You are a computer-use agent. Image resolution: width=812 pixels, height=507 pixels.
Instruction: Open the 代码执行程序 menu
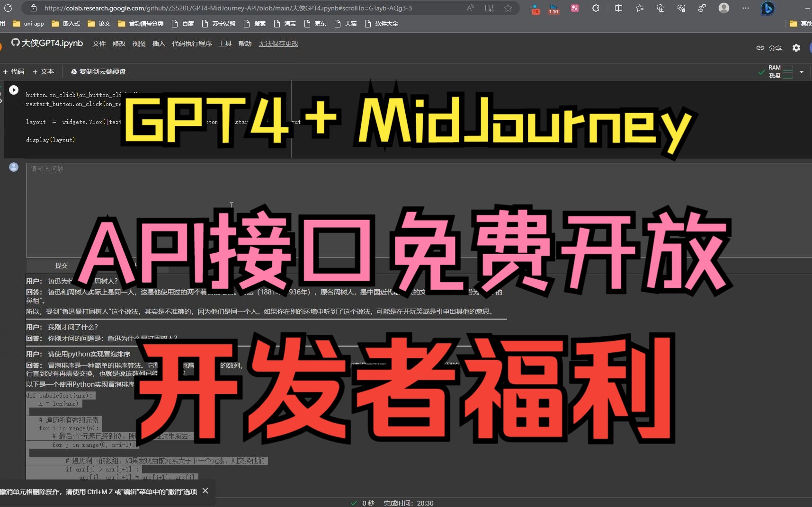pos(191,43)
